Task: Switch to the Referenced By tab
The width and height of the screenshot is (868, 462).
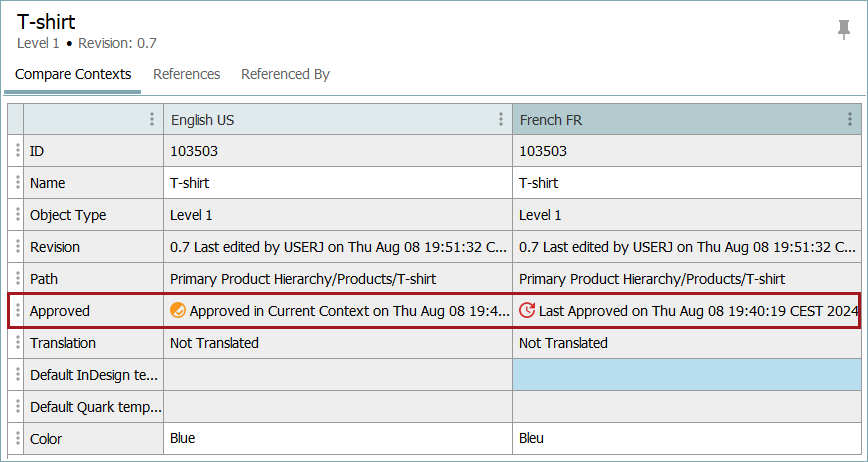Action: 285,74
